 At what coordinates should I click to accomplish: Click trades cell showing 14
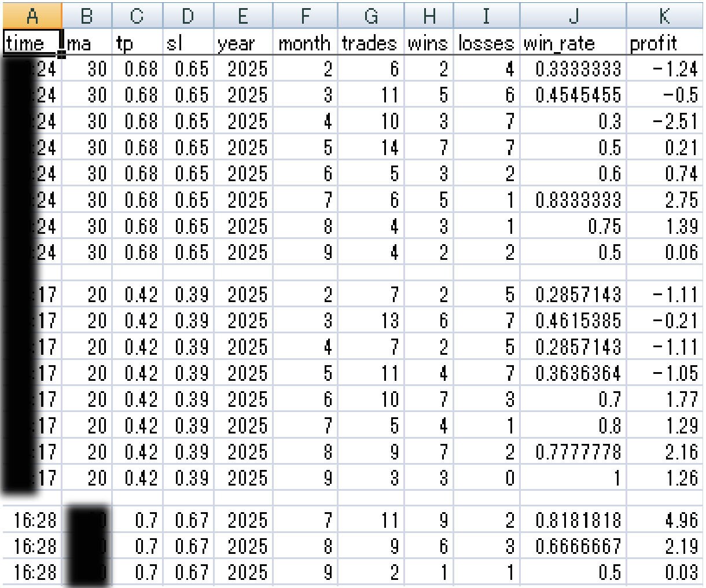pos(370,148)
